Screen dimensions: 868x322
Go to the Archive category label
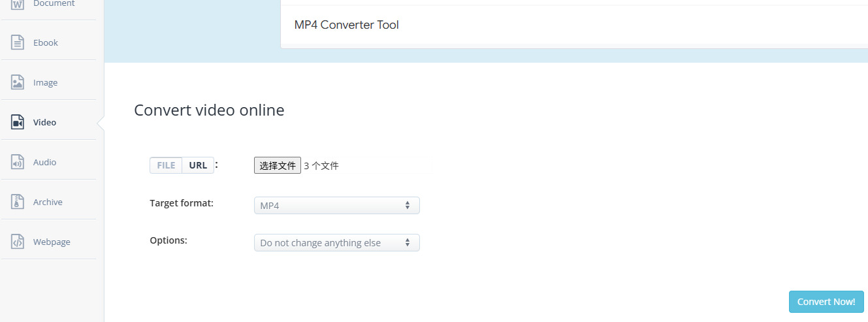pos(48,202)
